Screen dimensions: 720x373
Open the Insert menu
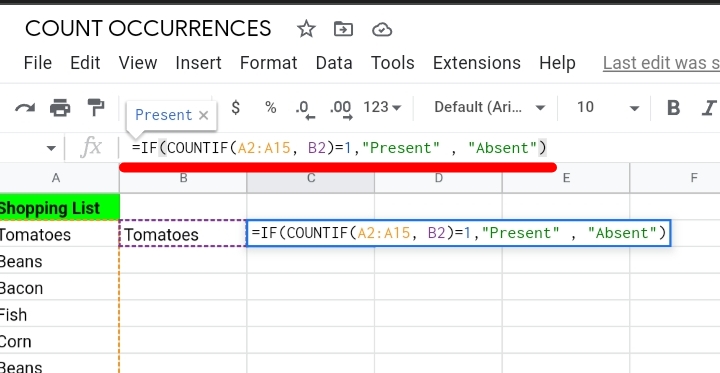click(x=198, y=63)
